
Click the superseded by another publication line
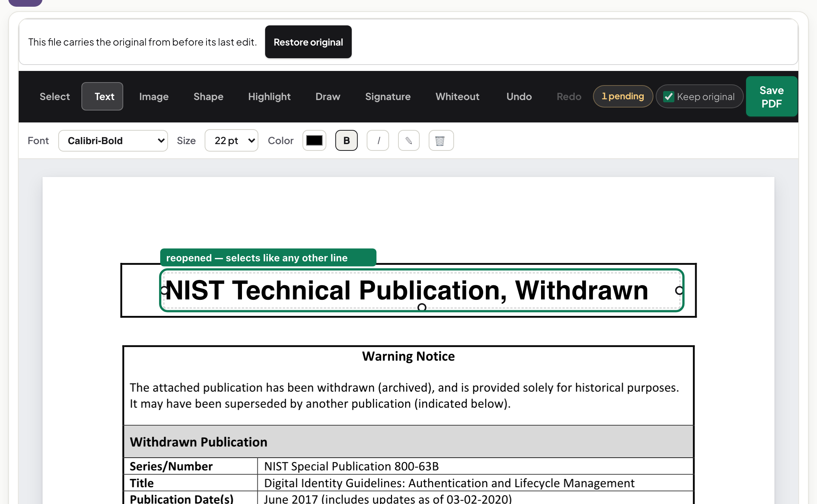click(x=320, y=404)
